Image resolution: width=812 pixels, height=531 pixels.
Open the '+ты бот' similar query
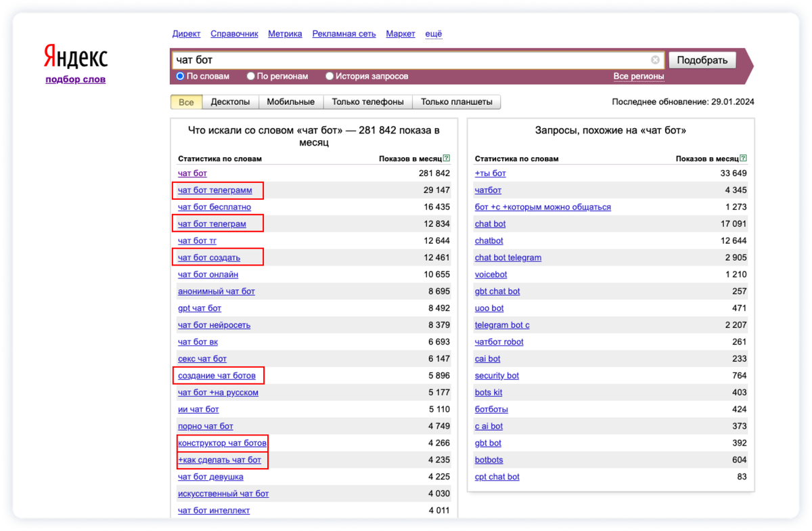[491, 173]
